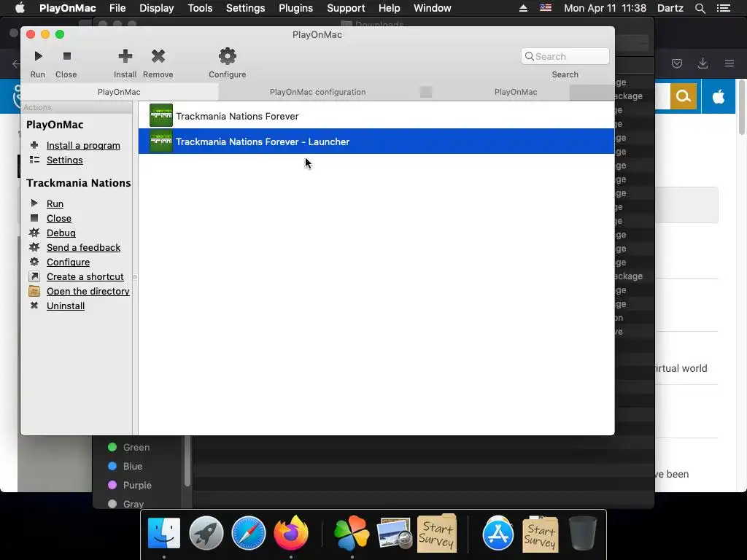Click Uninstall link in sidebar

[66, 306]
